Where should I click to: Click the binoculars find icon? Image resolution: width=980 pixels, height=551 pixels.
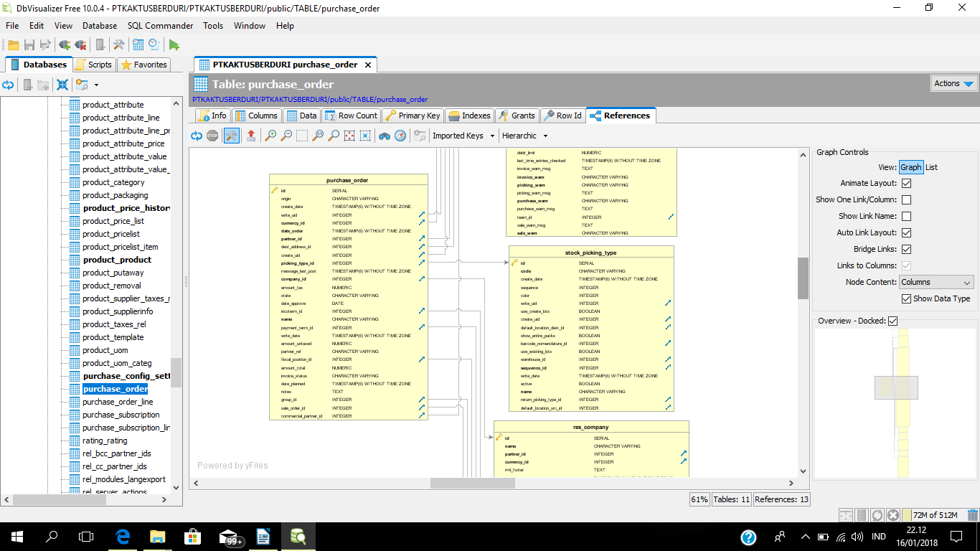tap(385, 136)
